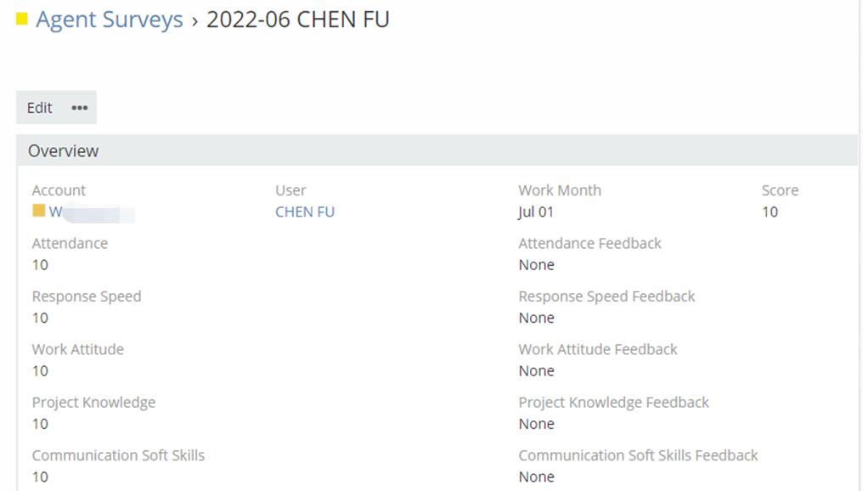Click the Score field value
Image resolution: width=868 pixels, height=491 pixels.
[769, 212]
